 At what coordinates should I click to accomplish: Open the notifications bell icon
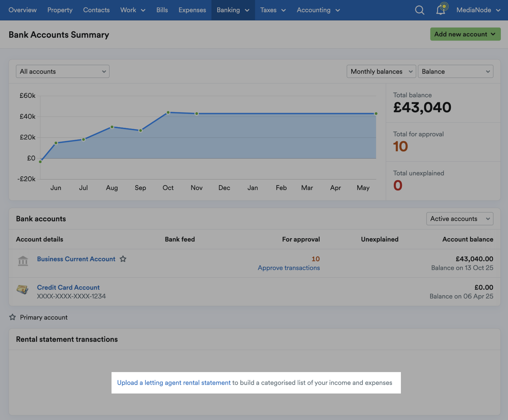click(442, 9)
